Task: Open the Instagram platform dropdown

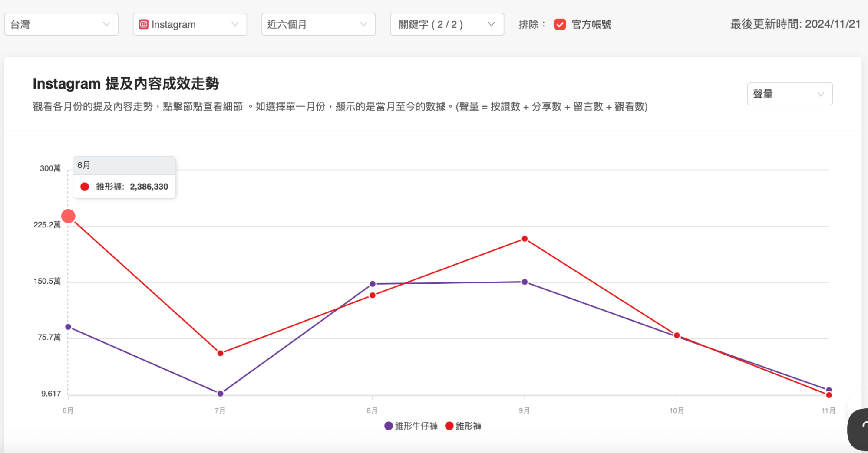Action: tap(190, 24)
